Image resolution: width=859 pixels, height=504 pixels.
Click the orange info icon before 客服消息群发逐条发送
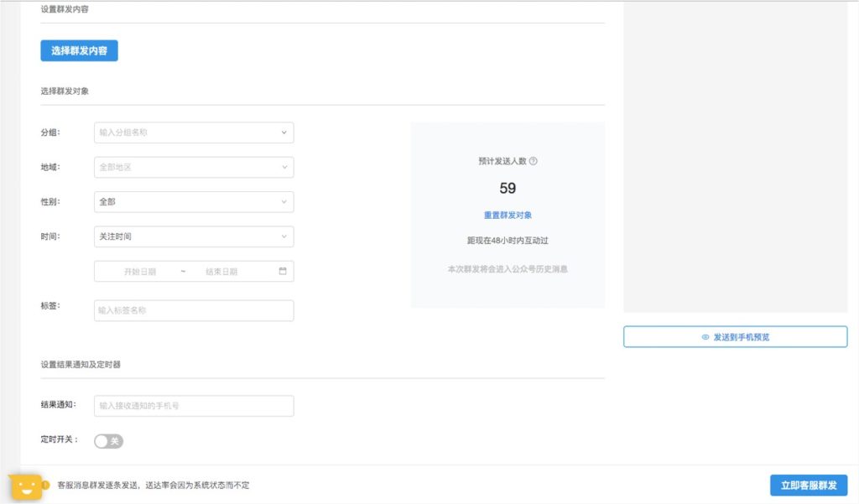pos(46,485)
